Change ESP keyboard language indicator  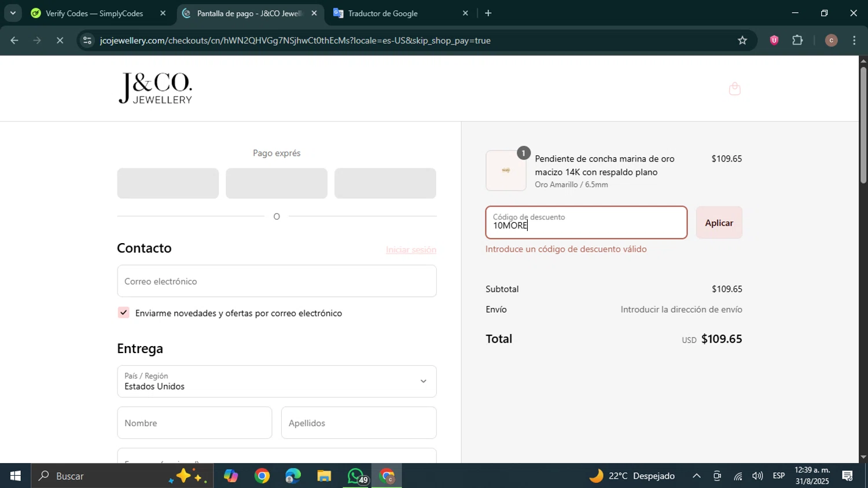[x=779, y=476]
